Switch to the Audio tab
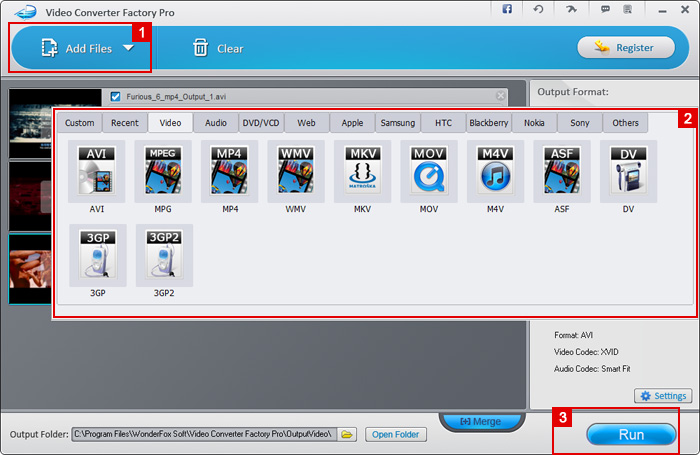The height and width of the screenshot is (455, 700). click(216, 123)
